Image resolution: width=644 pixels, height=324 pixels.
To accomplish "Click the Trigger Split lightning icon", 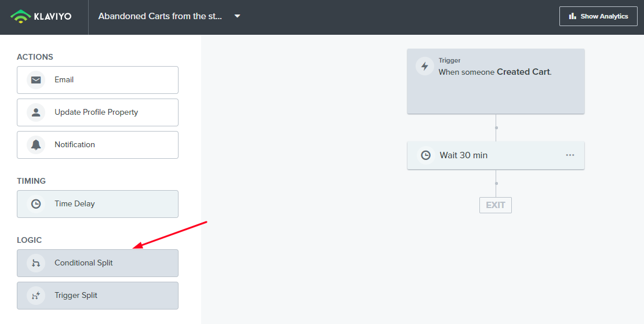I will pyautogui.click(x=36, y=295).
